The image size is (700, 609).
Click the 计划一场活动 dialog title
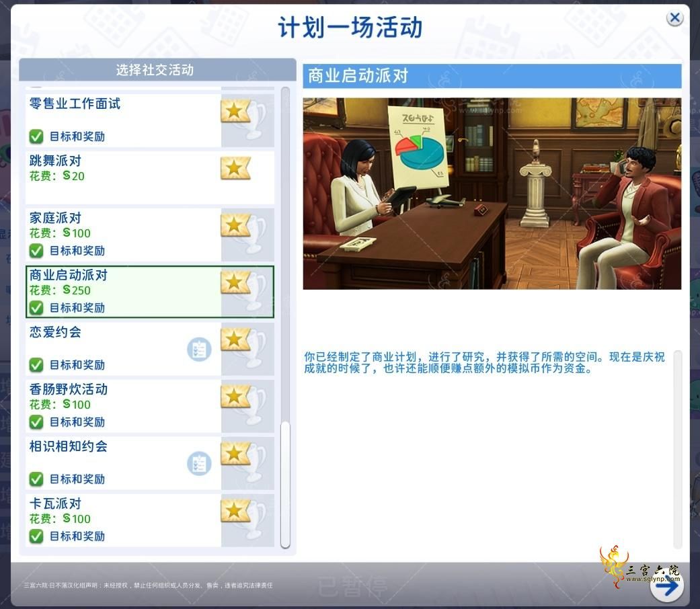[350, 28]
